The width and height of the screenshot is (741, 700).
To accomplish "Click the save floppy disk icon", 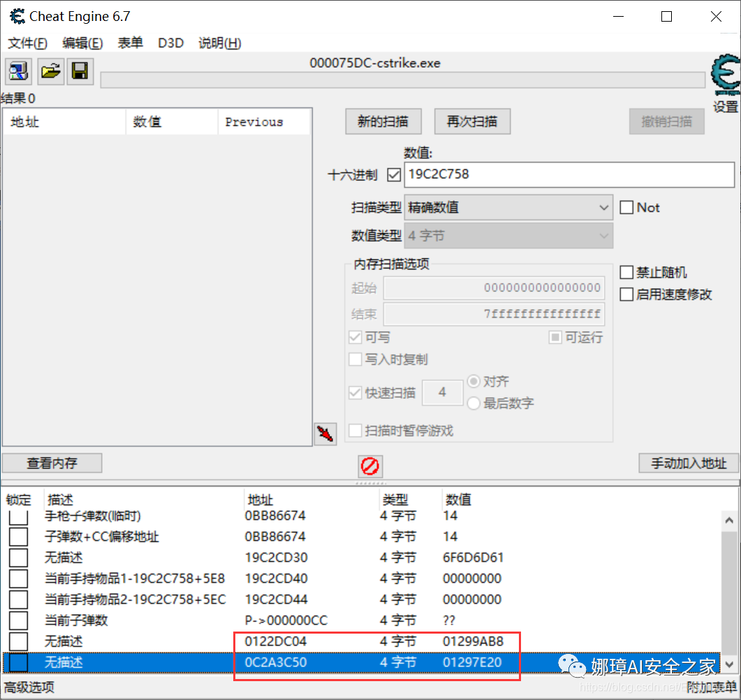I will (x=80, y=71).
